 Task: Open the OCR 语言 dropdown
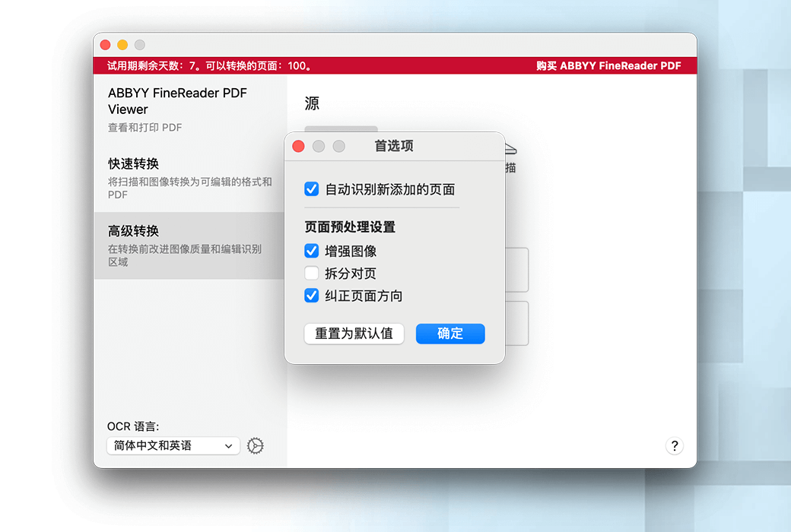(x=173, y=446)
